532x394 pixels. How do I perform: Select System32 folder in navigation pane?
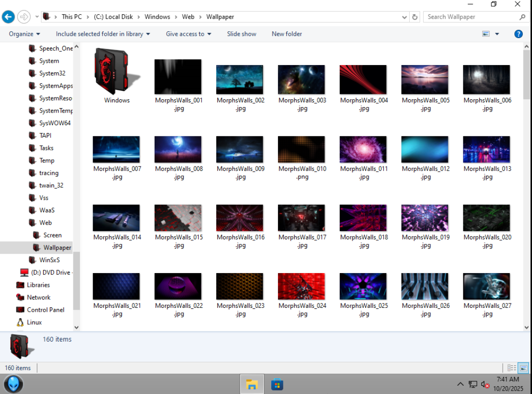(x=52, y=73)
